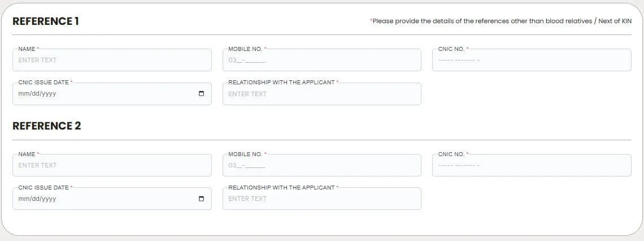Image resolution: width=644 pixels, height=241 pixels.
Task: Click the blood relatives instruction note
Action: coord(501,21)
